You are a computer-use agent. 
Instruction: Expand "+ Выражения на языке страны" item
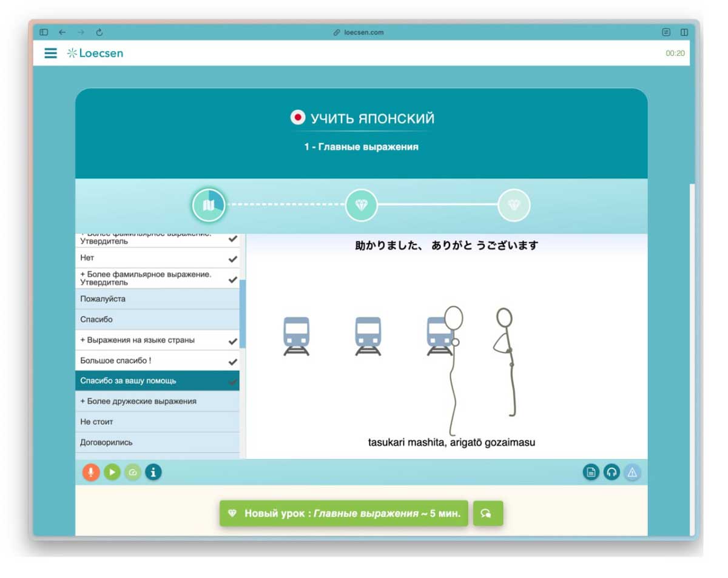pyautogui.click(x=138, y=340)
